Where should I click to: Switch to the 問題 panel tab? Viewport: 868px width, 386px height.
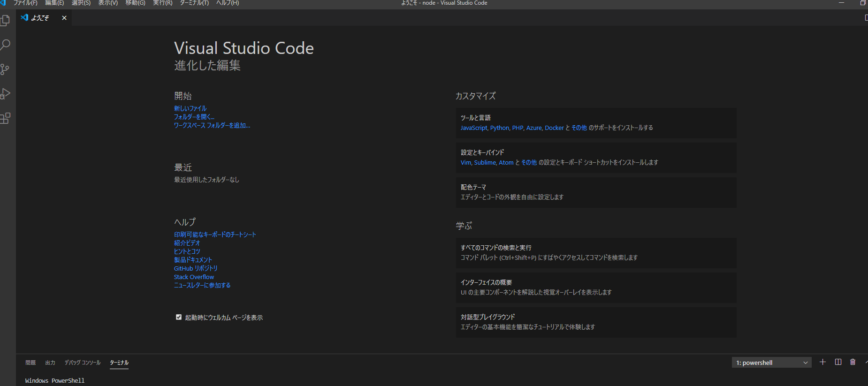[30, 363]
